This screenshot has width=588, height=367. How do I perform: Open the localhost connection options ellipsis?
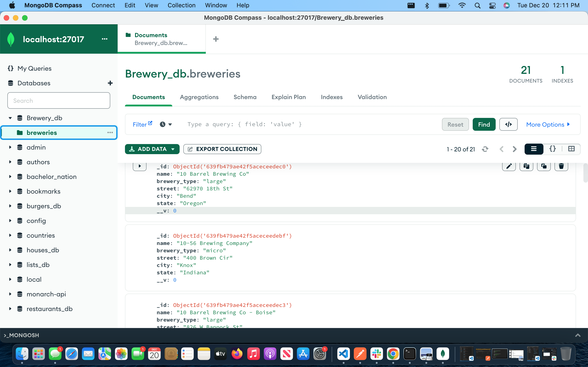click(105, 39)
